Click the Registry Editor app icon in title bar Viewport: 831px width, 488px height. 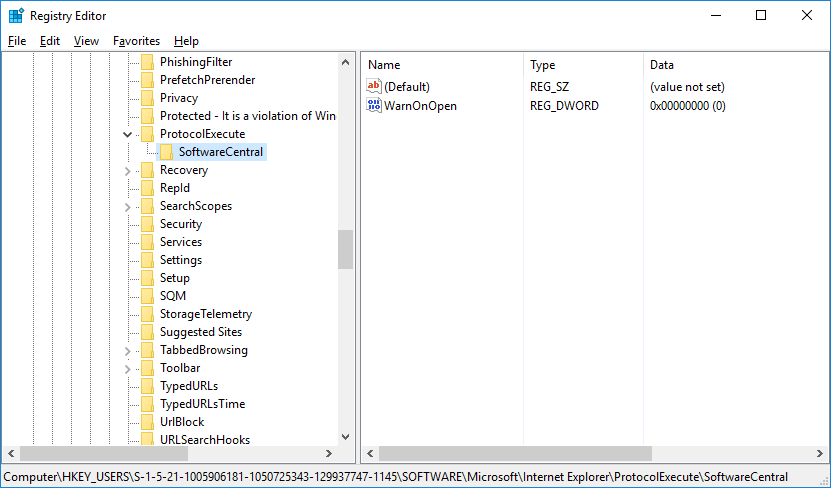[16, 16]
